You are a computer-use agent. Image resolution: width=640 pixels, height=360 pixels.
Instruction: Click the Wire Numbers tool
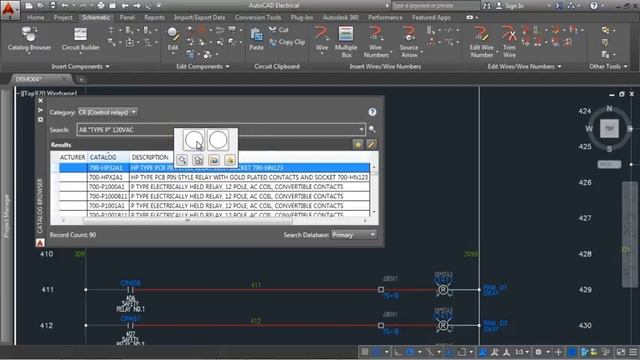(376, 41)
